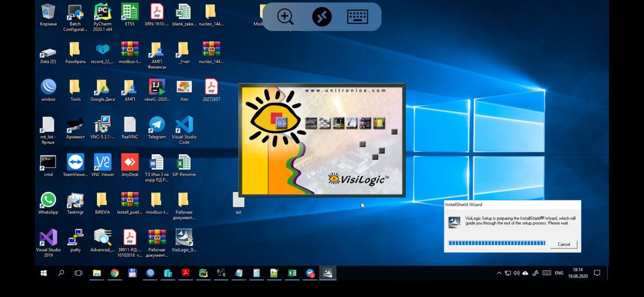
Task: Select SIP-Renome Excel file
Action: 184,165
